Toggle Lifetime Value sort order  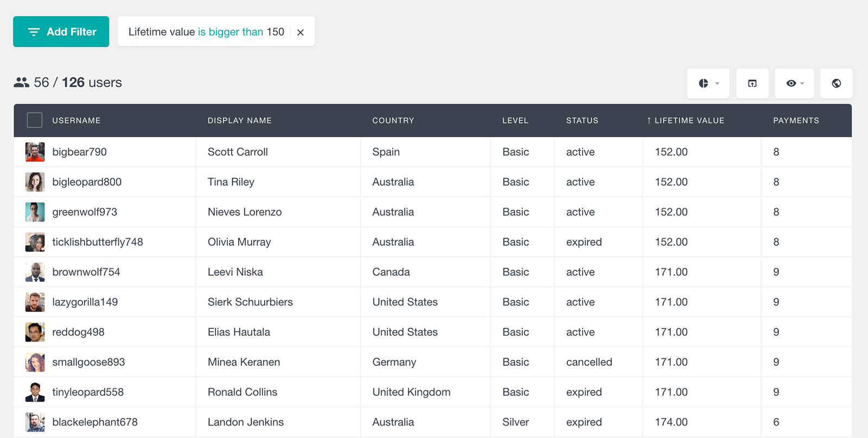coord(685,120)
